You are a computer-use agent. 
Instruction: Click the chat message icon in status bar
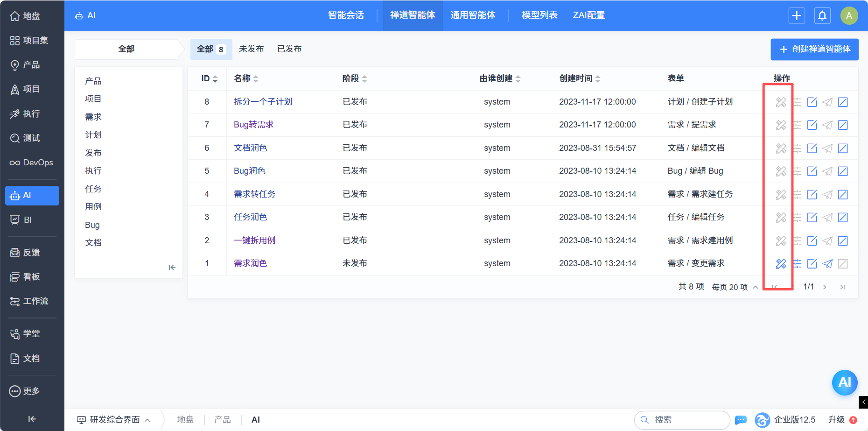741,420
